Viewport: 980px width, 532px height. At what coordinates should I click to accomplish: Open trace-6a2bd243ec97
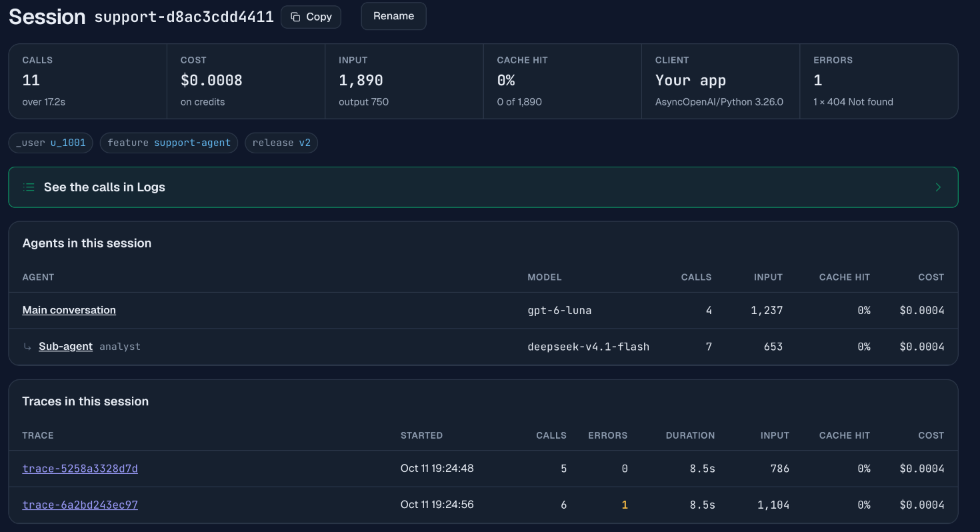(80, 505)
